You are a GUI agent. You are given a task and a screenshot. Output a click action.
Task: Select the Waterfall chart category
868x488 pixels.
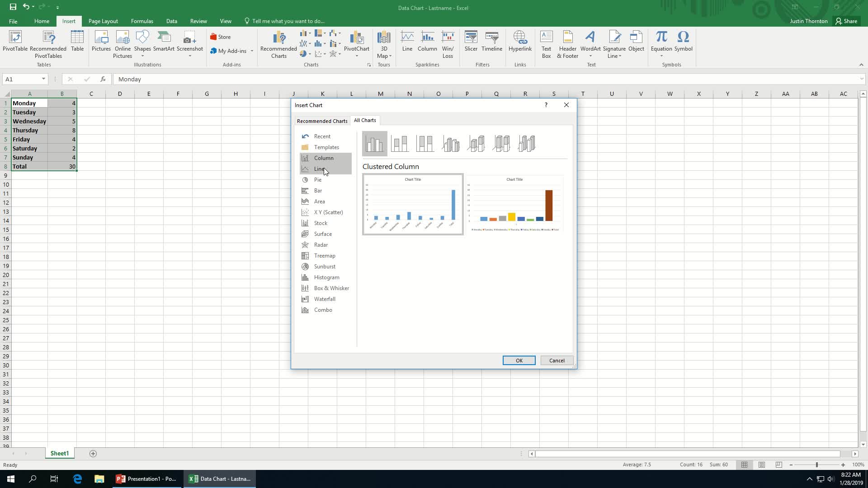point(325,299)
